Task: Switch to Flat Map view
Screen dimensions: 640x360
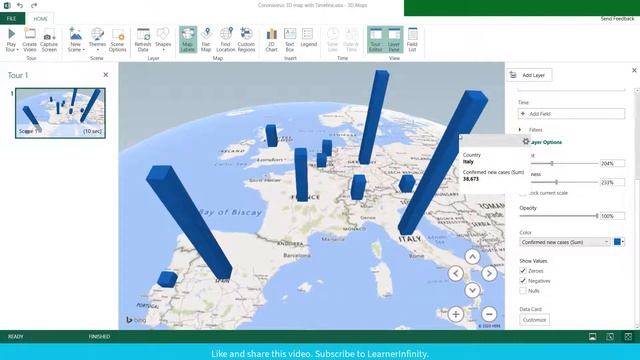Action: [206, 40]
